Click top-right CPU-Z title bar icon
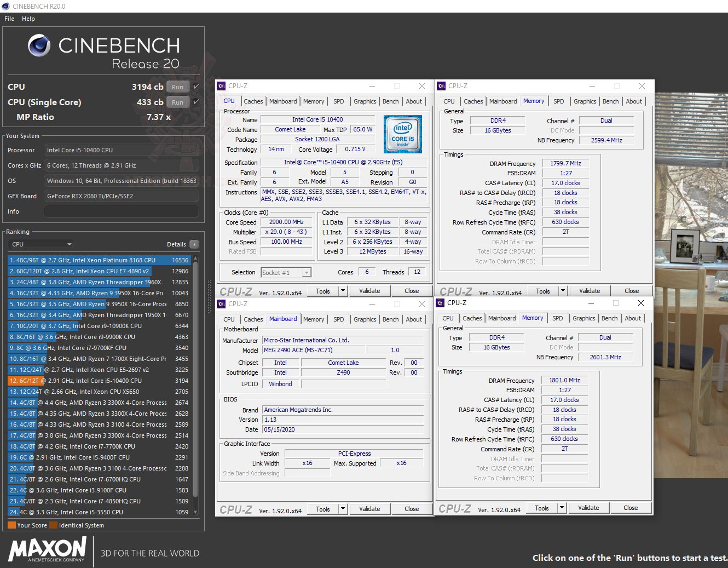Image resolution: width=728 pixels, height=568 pixels. click(x=441, y=86)
